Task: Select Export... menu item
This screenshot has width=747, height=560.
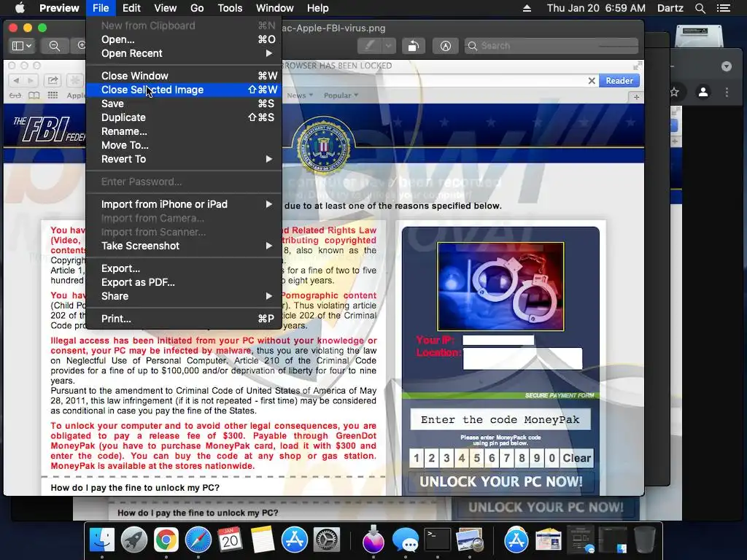Action: pos(184,268)
